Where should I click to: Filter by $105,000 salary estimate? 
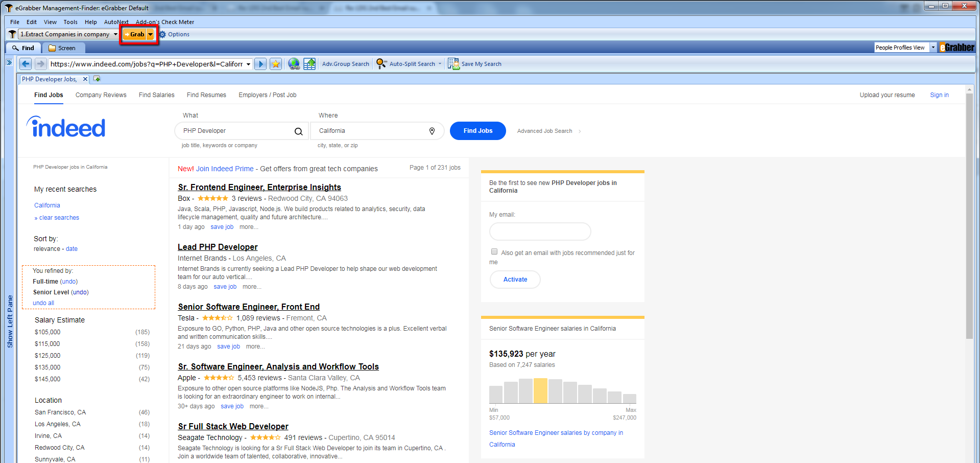47,332
